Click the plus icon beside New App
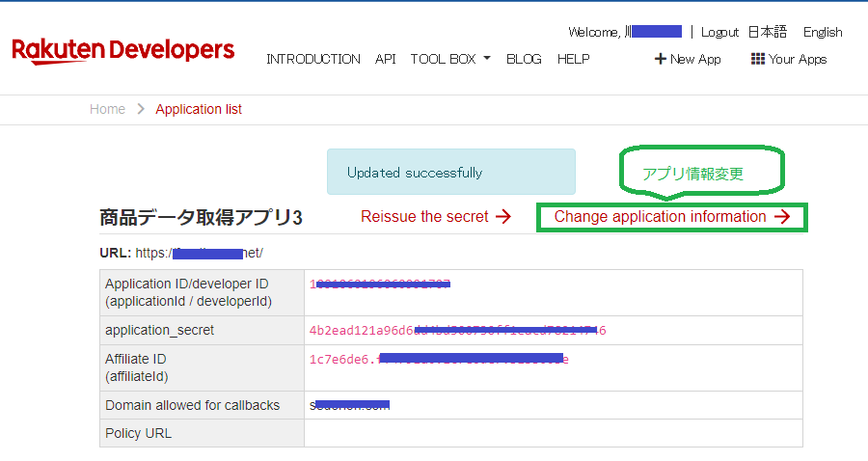The width and height of the screenshot is (868, 461). point(660,59)
